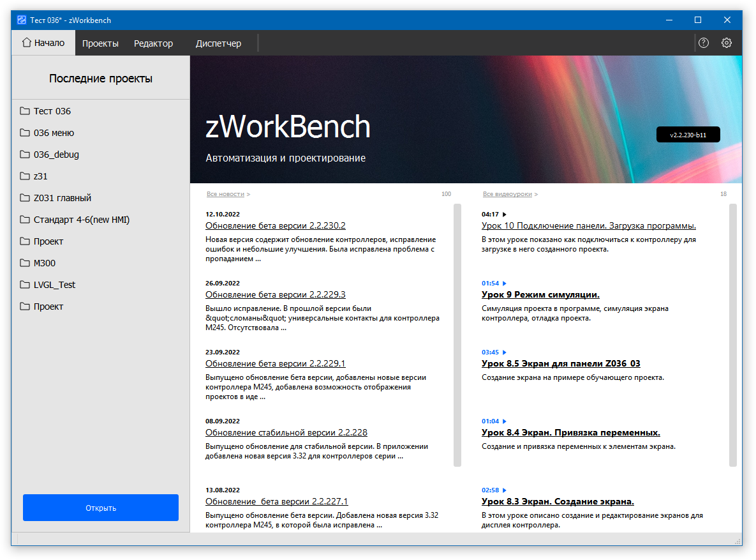756x560 pixels.
Task: Open news Обновление бета версии 2.2.230.2
Action: 275,226
